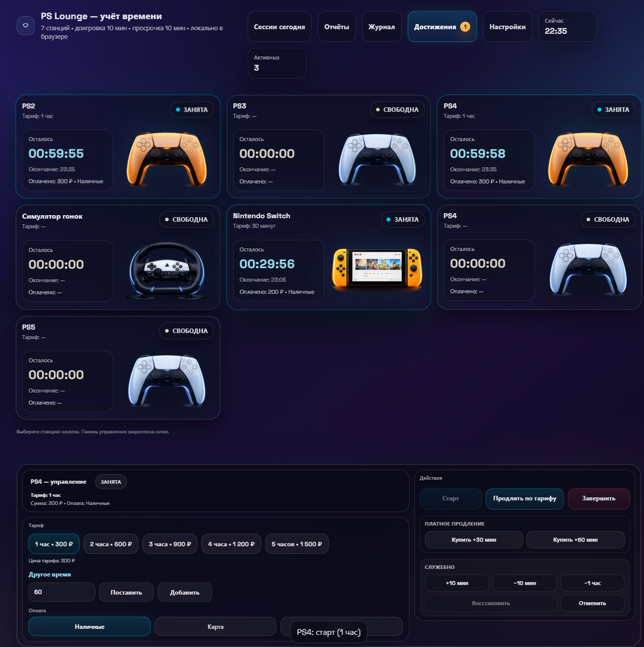Click the orange controller image on PS2 card
This screenshot has height=647, width=644.
click(167, 160)
